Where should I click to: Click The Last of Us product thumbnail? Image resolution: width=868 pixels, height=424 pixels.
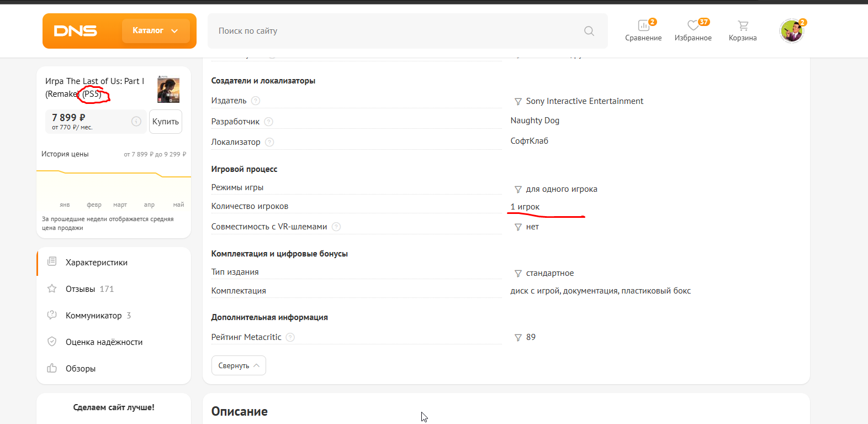[168, 89]
